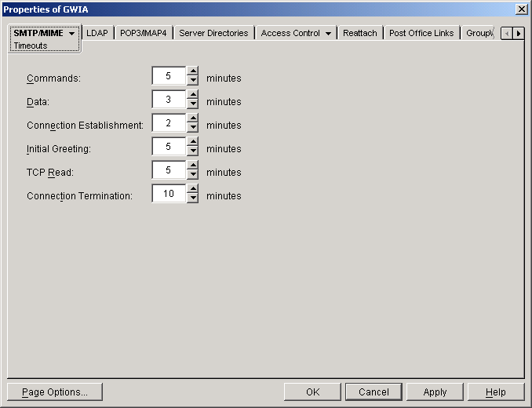Increase Connection Termination timeout
Image resolution: width=532 pixels, height=408 pixels.
pos(193,189)
